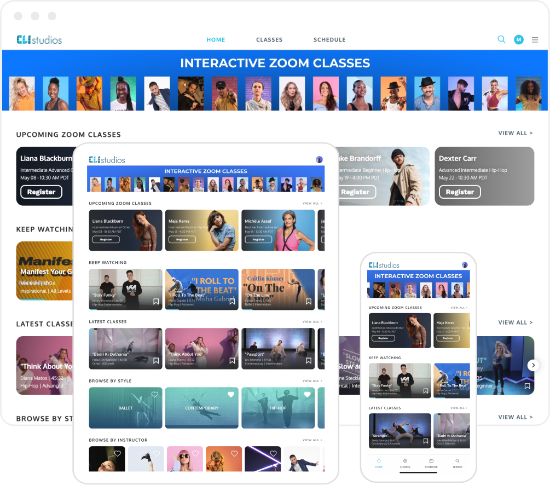Register for Maia Keres class on phone
This screenshot has height=485, width=550.
coord(448,338)
